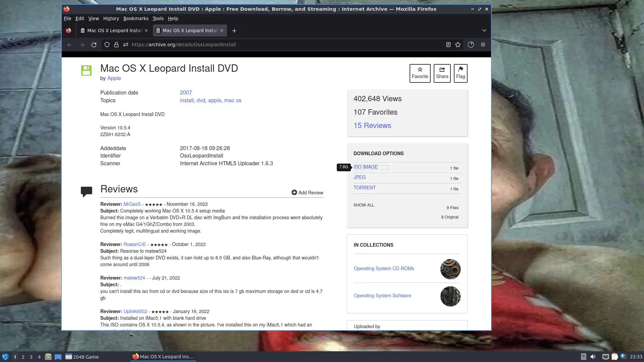Open Firefox View pinned tab
Viewport: 644px width, 362px height.
pos(68,31)
